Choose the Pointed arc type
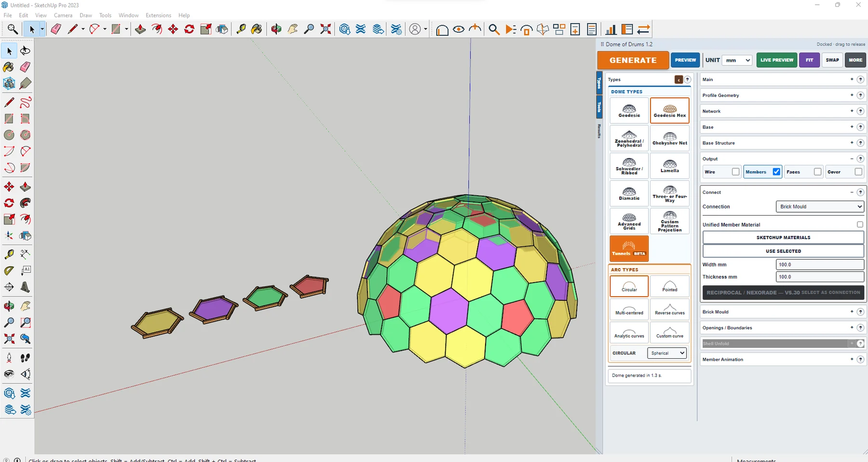 [670, 286]
